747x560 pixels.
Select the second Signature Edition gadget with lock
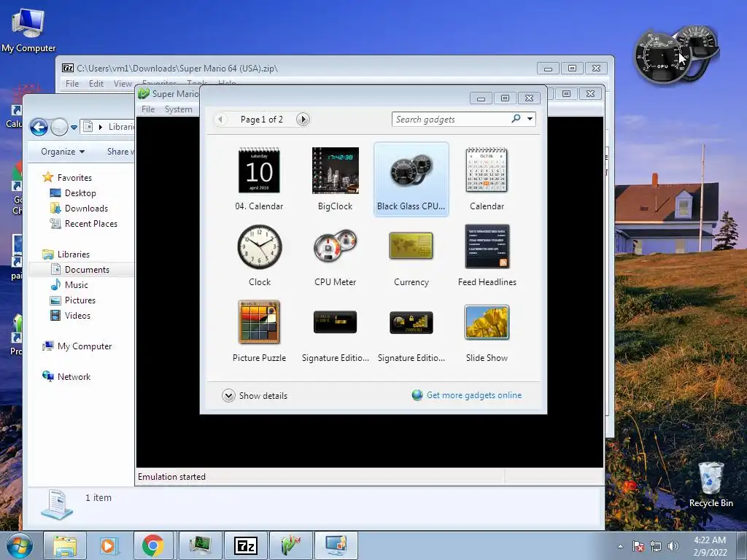click(x=411, y=322)
